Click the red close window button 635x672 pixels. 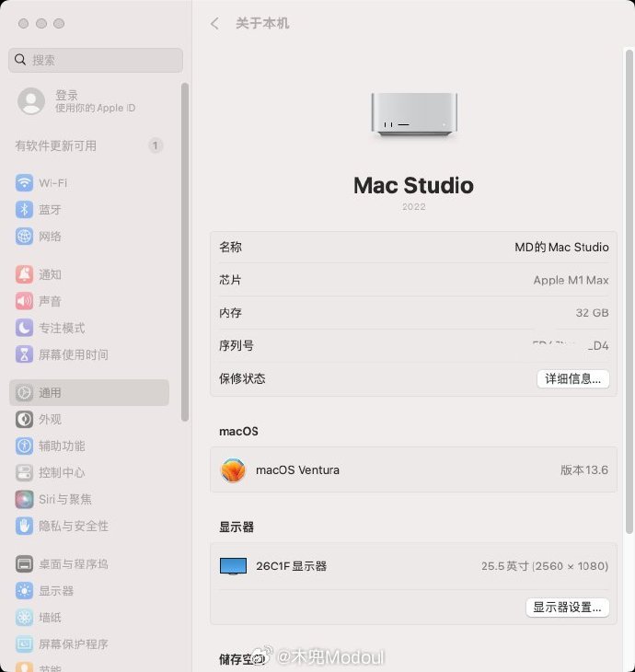[24, 24]
